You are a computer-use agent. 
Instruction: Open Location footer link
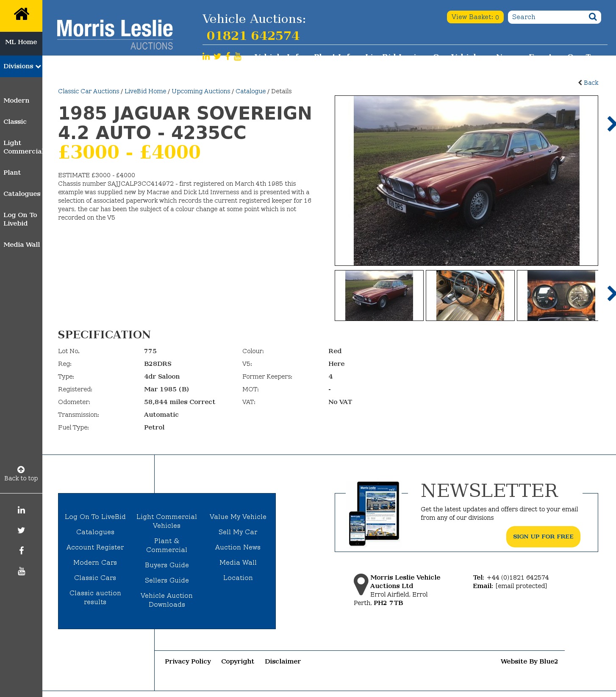[x=238, y=578]
